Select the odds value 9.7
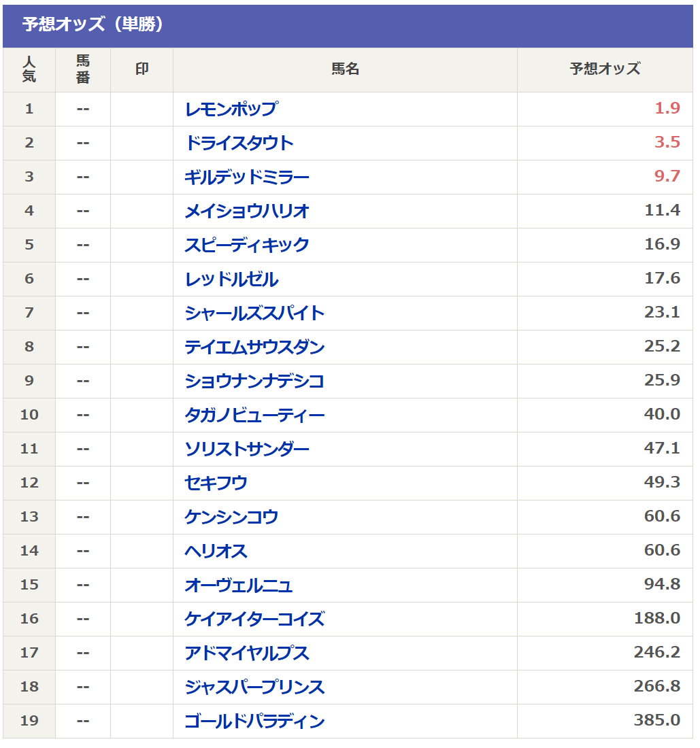700x748 pixels. coord(667,176)
